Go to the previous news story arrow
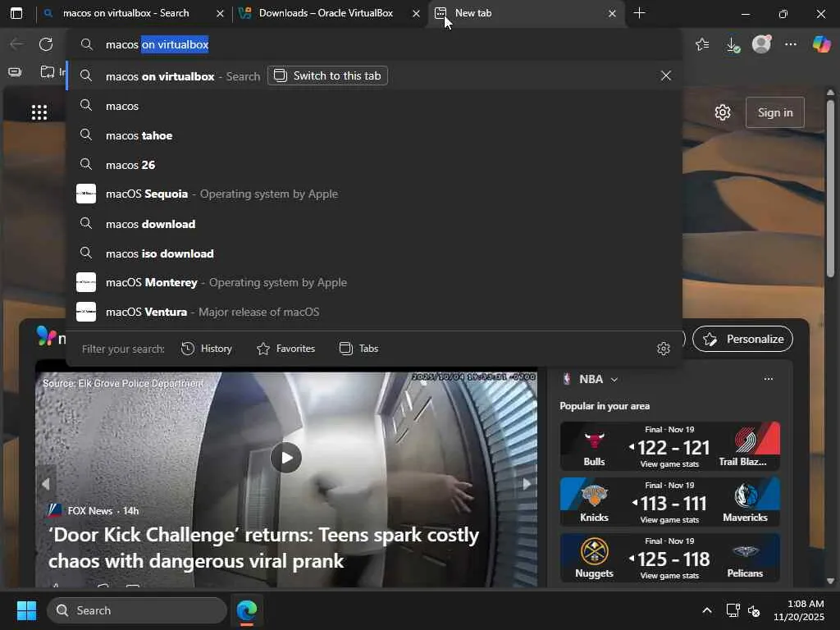The width and height of the screenshot is (840, 630). [46, 484]
